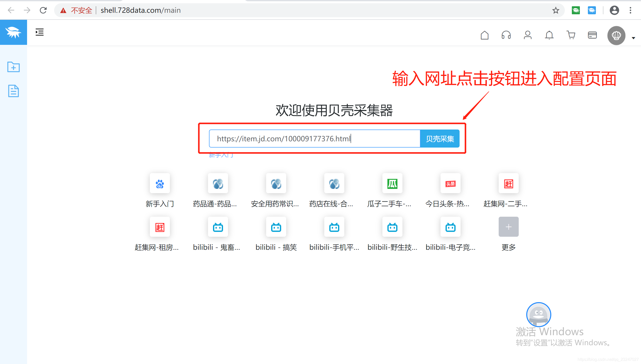Open the 赶集网-租房 template icon
This screenshot has height=364, width=641.
[x=160, y=227]
